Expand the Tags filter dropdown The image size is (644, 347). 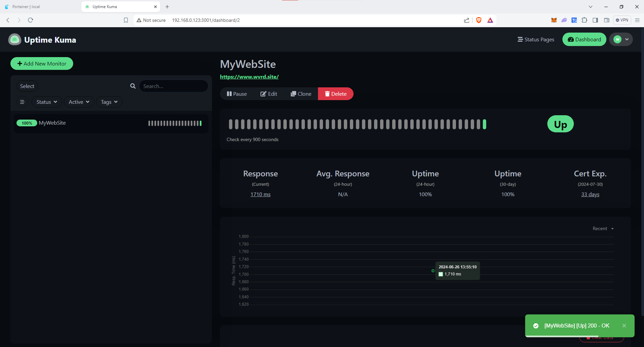pyautogui.click(x=109, y=102)
